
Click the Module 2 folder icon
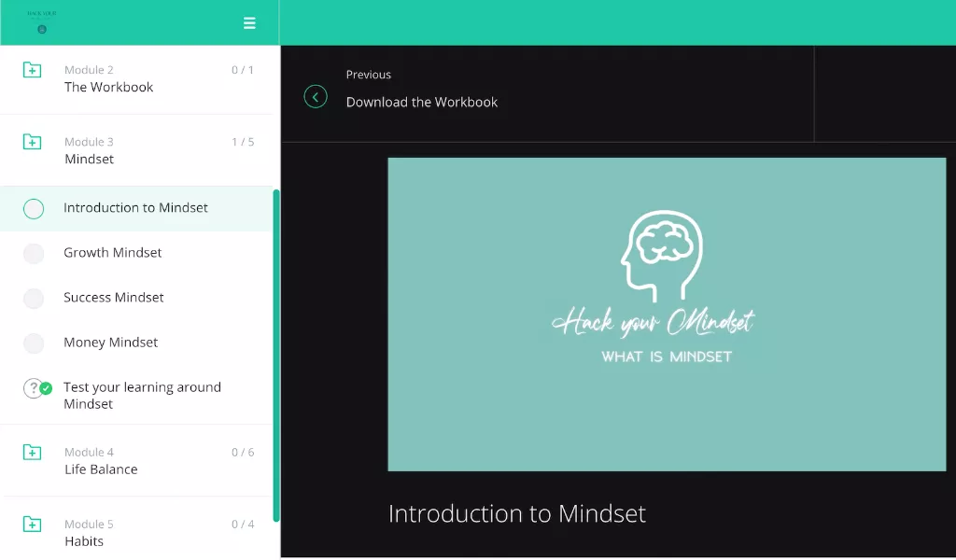33,69
